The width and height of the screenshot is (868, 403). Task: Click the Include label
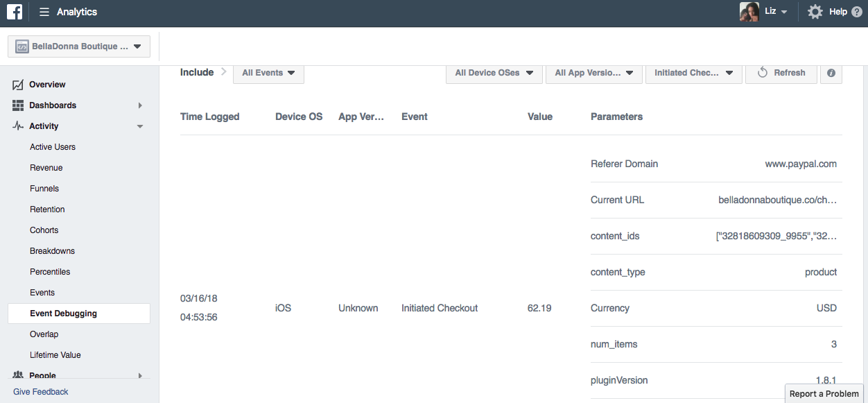197,72
